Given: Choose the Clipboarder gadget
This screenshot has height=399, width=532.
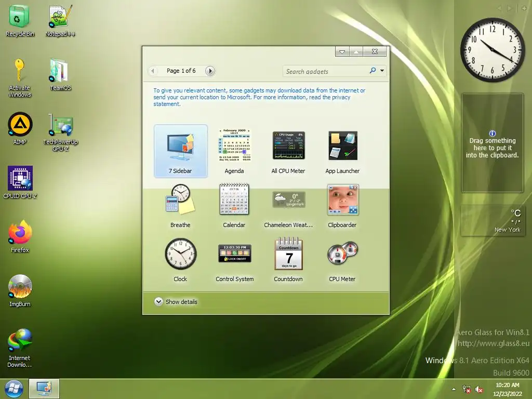Looking at the screenshot, I should click(342, 206).
